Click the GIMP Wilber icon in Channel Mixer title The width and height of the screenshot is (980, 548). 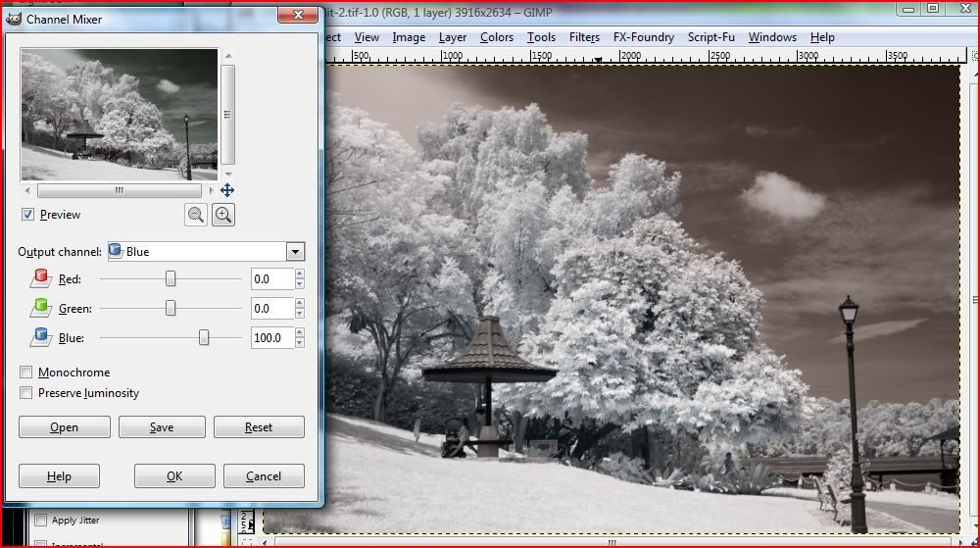pyautogui.click(x=14, y=19)
